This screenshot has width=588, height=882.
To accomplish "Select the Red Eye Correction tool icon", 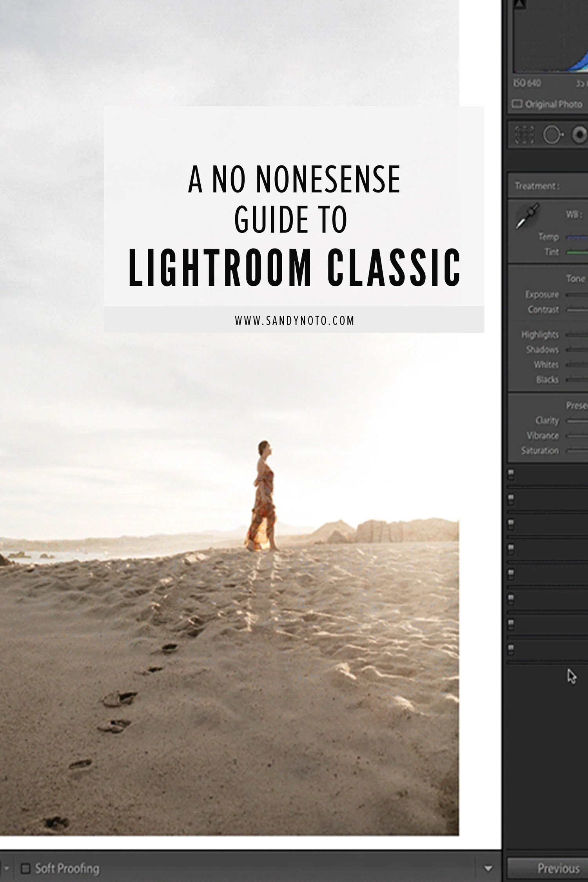I will tap(580, 135).
